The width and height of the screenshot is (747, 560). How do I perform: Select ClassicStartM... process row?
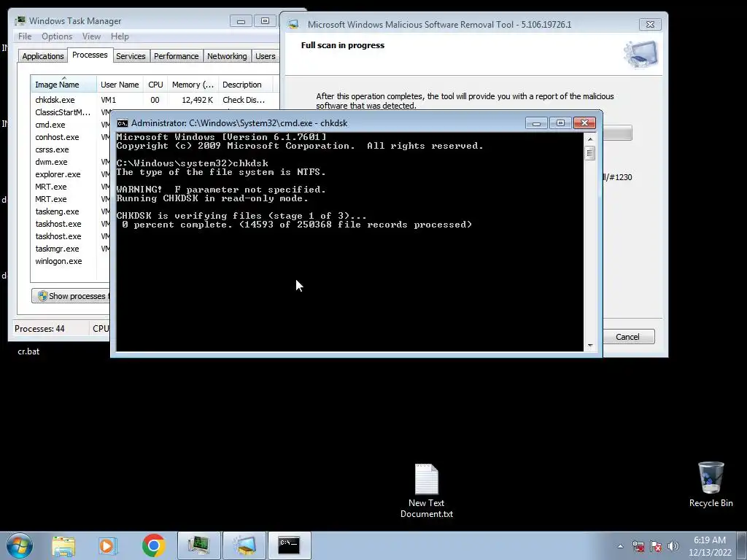pos(71,112)
